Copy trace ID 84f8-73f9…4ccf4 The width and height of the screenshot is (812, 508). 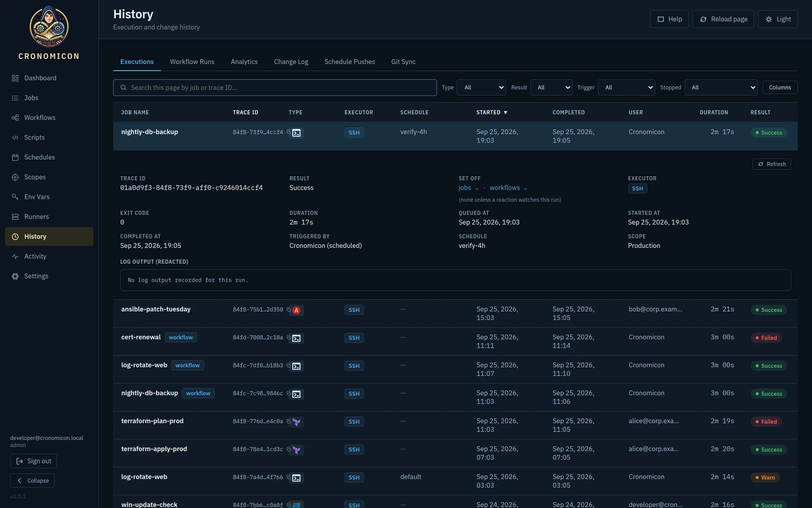pyautogui.click(x=289, y=132)
